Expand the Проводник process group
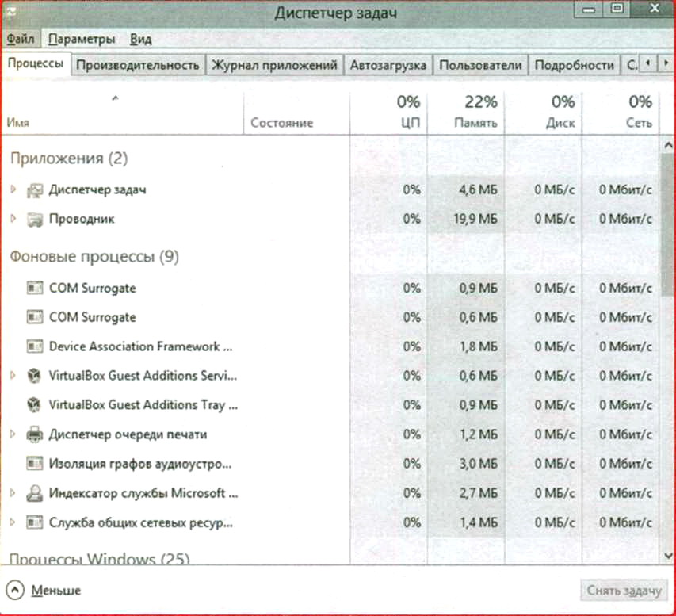Screen dimensions: 676x616 [x=13, y=219]
